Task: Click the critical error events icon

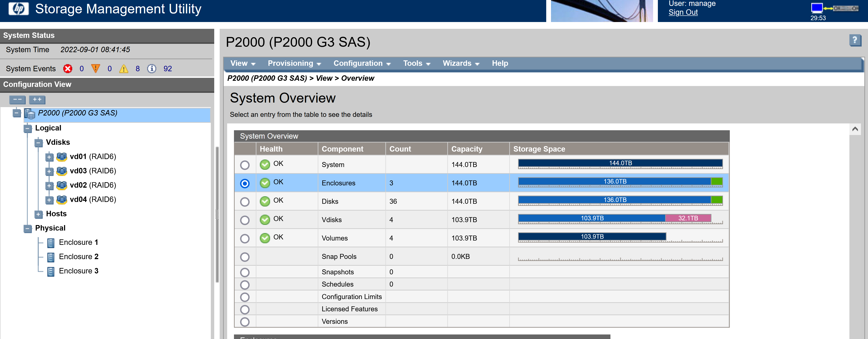Action: coord(68,69)
